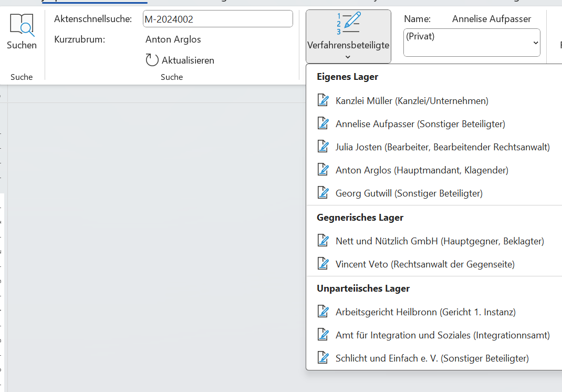Screen dimensions: 562x392
Task: Open the (Privat) address type dropdown
Action: pyautogui.click(x=471, y=43)
